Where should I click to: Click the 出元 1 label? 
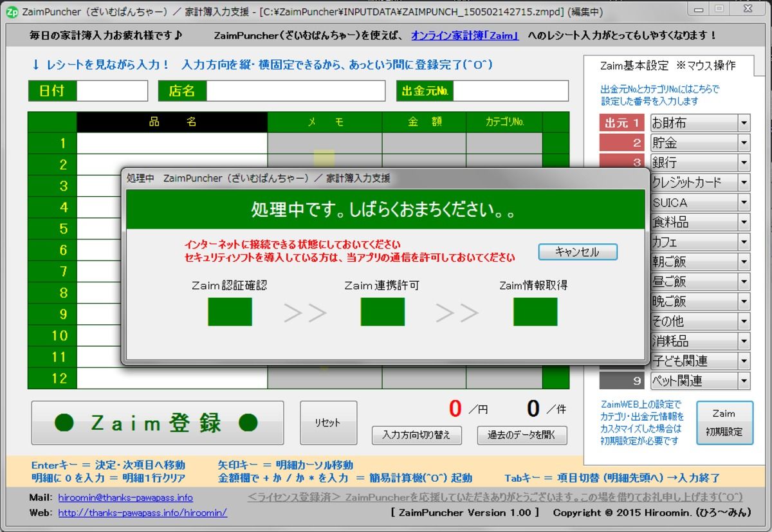pyautogui.click(x=621, y=123)
